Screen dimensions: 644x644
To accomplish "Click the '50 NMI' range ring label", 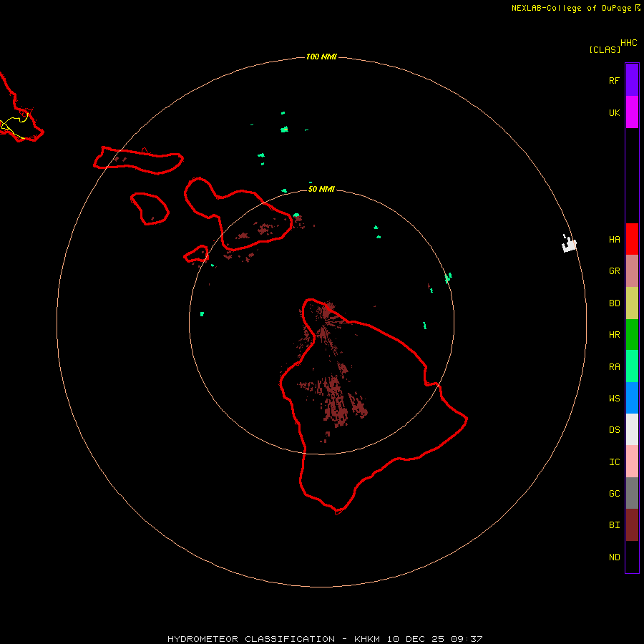I will click(321, 189).
